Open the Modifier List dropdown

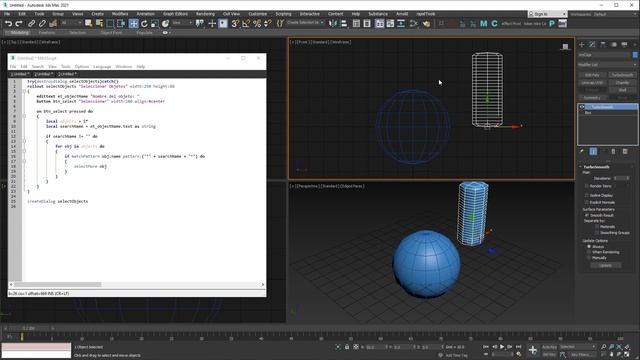pyautogui.click(x=607, y=65)
